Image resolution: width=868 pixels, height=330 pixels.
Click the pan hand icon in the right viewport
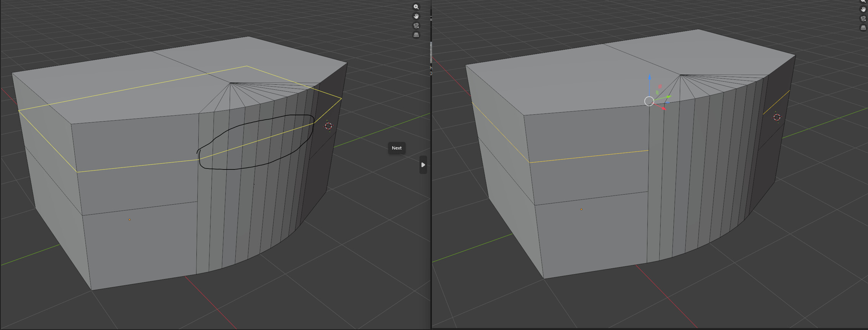coord(863,9)
